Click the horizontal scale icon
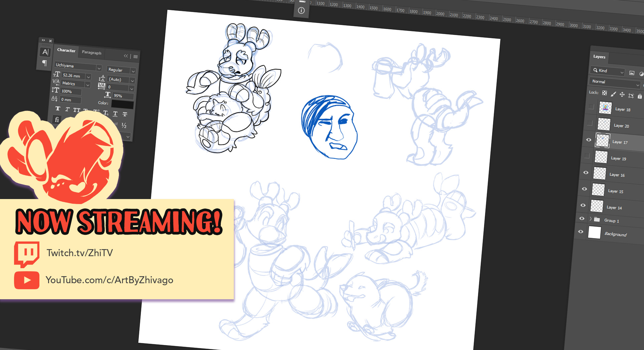644x350 pixels. pyautogui.click(x=108, y=95)
